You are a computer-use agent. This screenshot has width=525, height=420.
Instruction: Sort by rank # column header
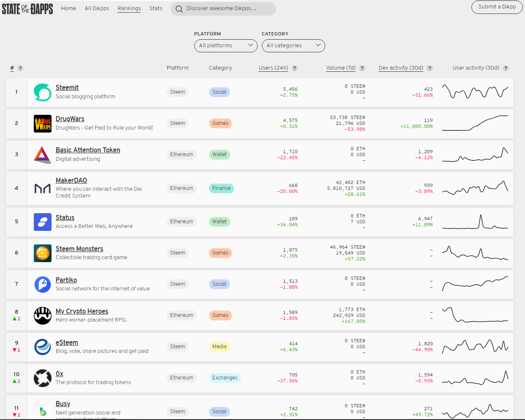click(12, 68)
